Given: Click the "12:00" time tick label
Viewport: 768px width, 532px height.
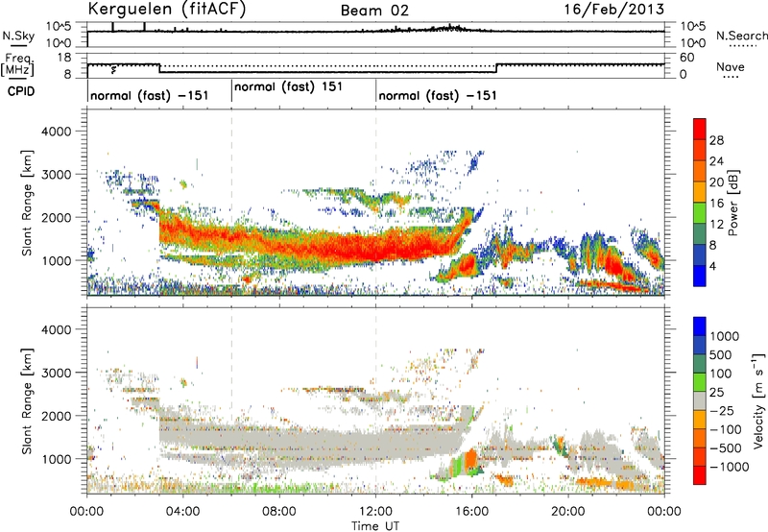Looking at the screenshot, I should click(x=375, y=512).
